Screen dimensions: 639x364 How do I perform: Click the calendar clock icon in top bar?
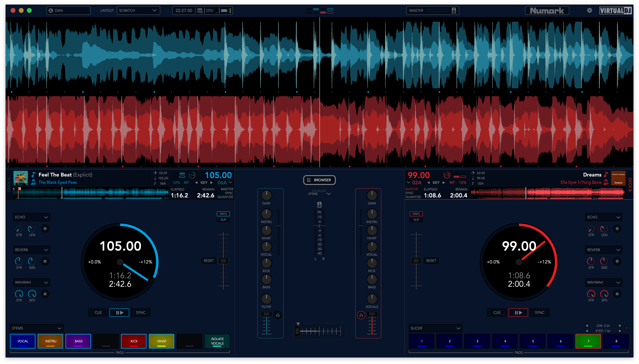click(x=200, y=11)
